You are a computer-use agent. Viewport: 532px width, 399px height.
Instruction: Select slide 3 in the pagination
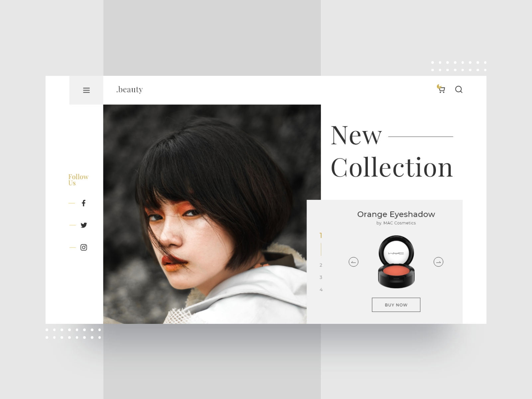321,277
